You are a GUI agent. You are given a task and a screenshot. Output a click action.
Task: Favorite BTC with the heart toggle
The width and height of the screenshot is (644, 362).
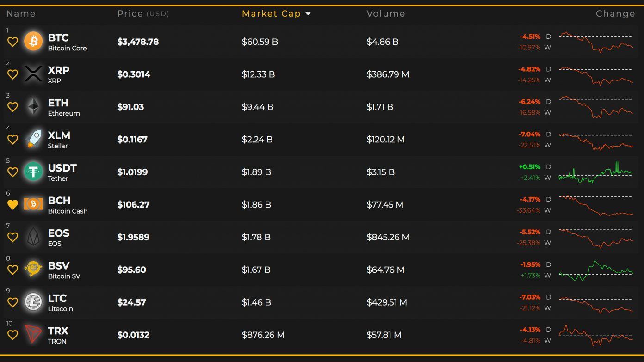coord(12,42)
